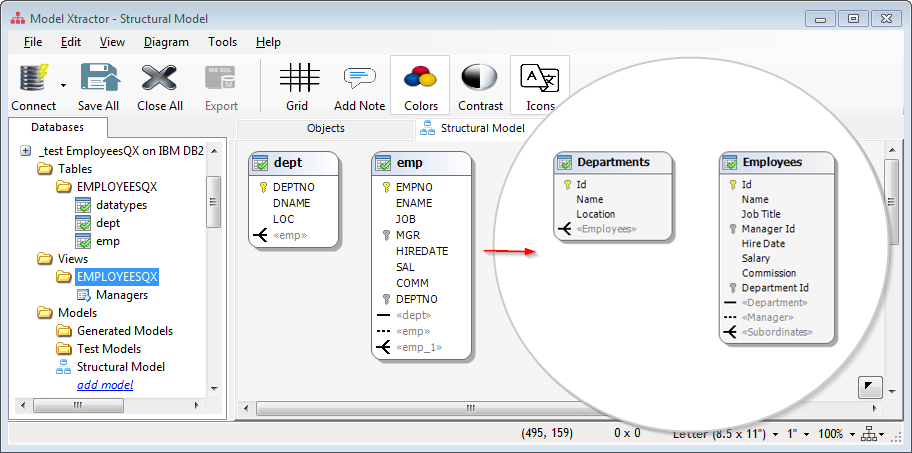Click the Close All toolbar icon
This screenshot has width=912, height=453.
(159, 79)
